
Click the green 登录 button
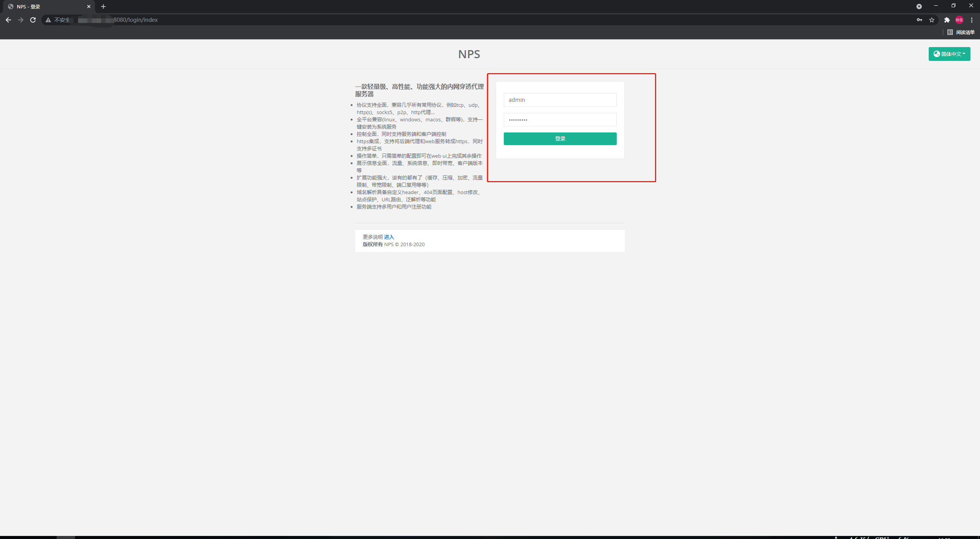(x=560, y=139)
